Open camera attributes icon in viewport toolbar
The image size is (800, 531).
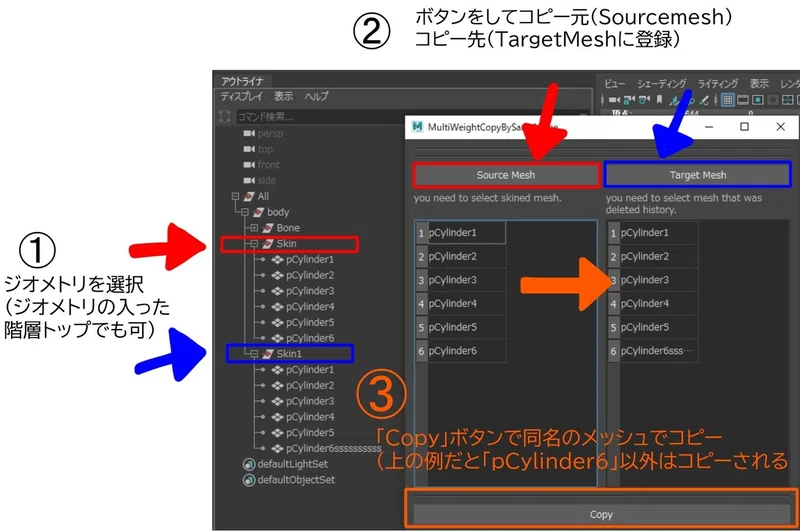[644, 99]
